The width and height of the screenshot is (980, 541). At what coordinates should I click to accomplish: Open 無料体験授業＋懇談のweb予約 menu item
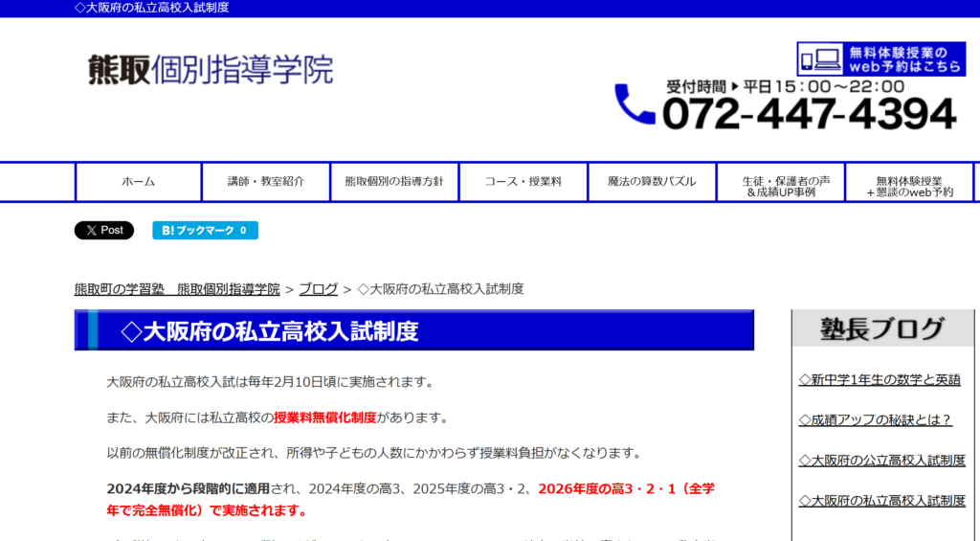point(909,182)
